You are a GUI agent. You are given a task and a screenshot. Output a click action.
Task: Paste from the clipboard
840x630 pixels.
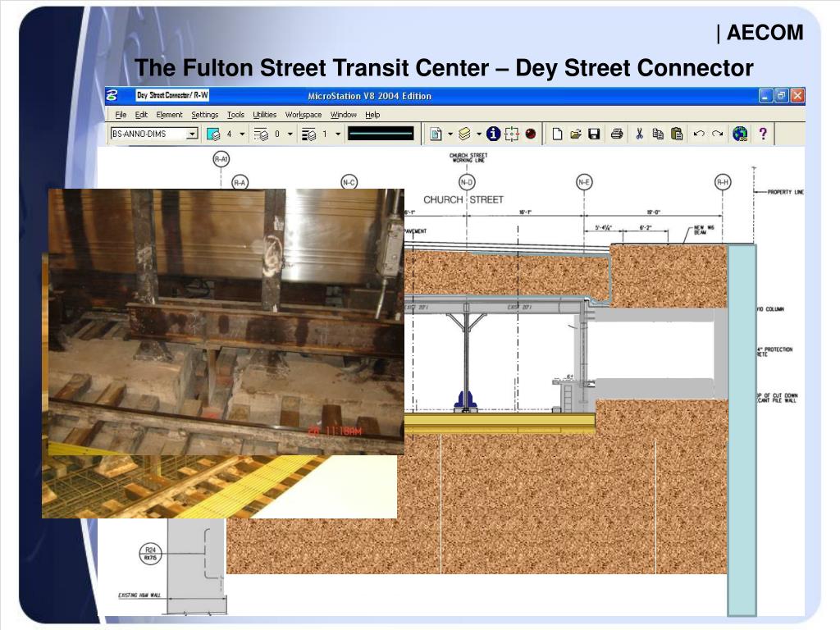(x=677, y=134)
